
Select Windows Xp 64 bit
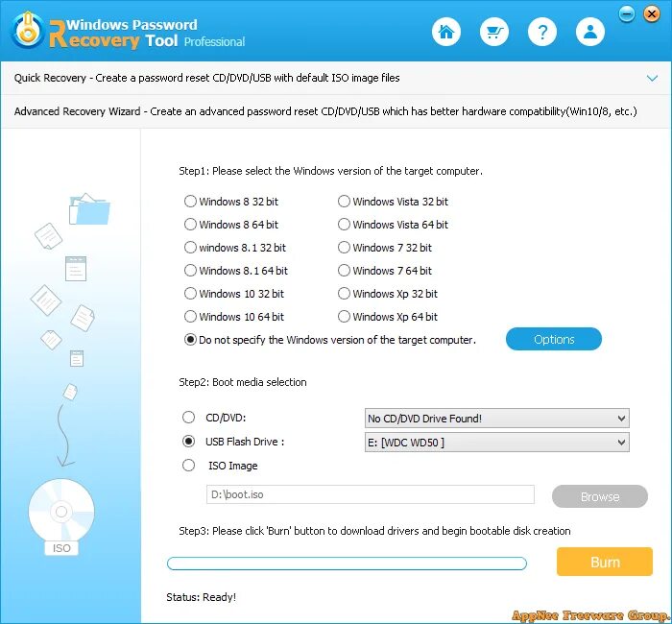pos(388,317)
